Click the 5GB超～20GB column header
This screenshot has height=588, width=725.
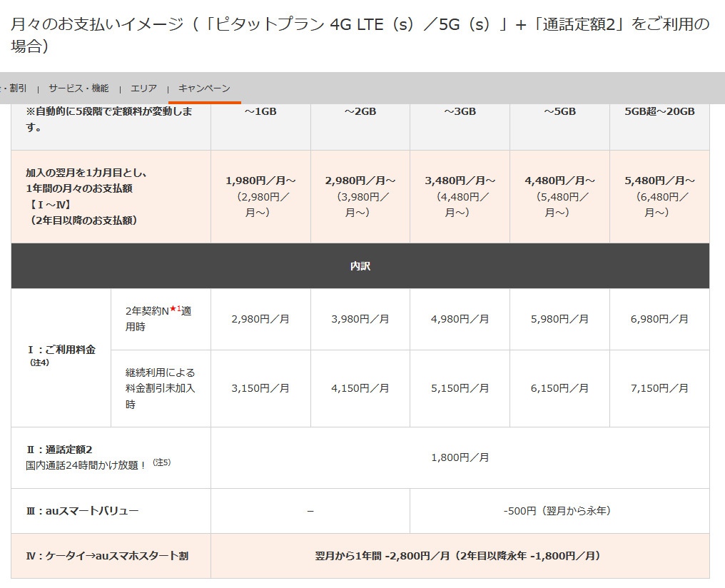point(659,112)
